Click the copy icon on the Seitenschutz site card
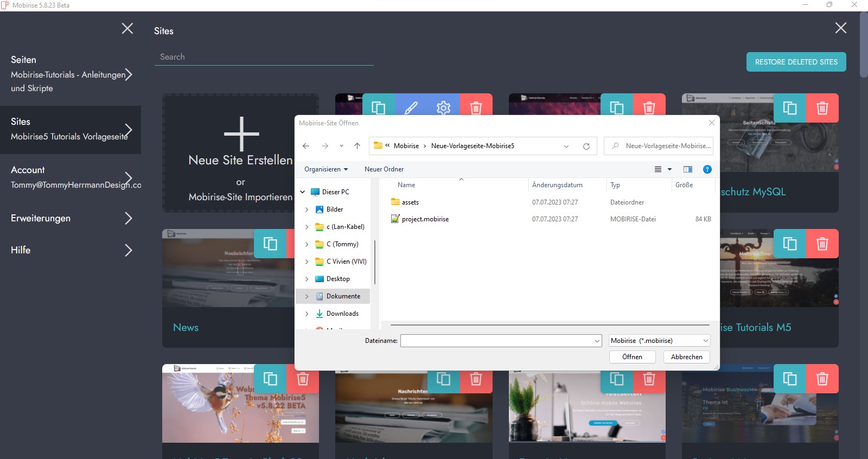The width and height of the screenshot is (868, 459). click(790, 108)
